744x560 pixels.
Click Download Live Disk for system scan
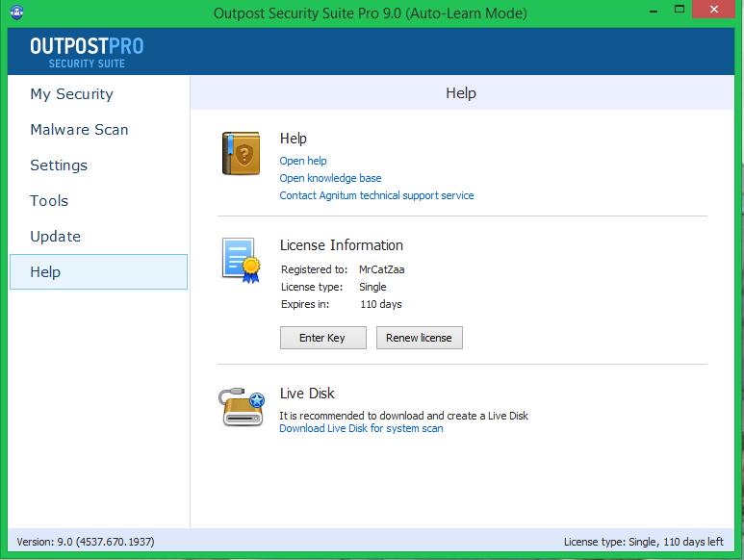(361, 428)
